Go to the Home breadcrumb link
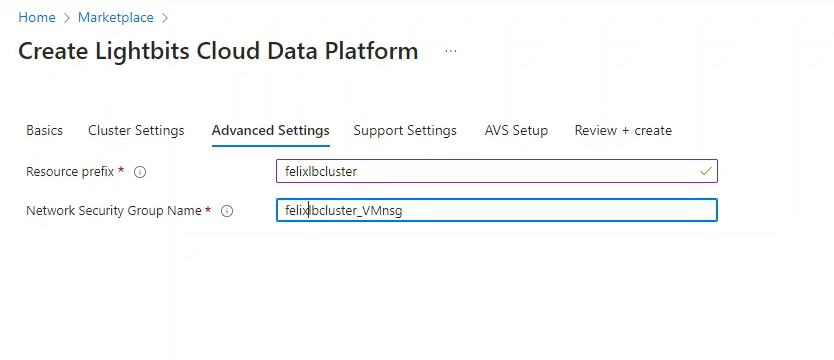834x360 pixels. pyautogui.click(x=37, y=17)
